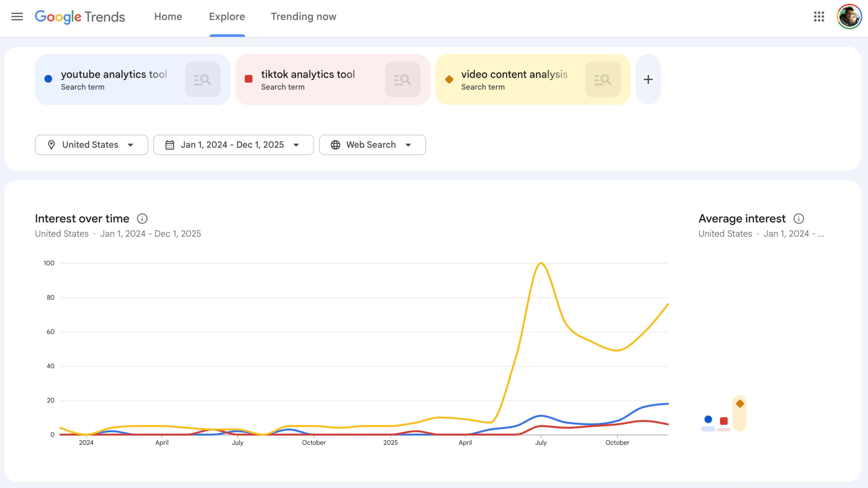
Task: Select the blue dot marker on youtube analytics chip
Action: pyautogui.click(x=48, y=78)
